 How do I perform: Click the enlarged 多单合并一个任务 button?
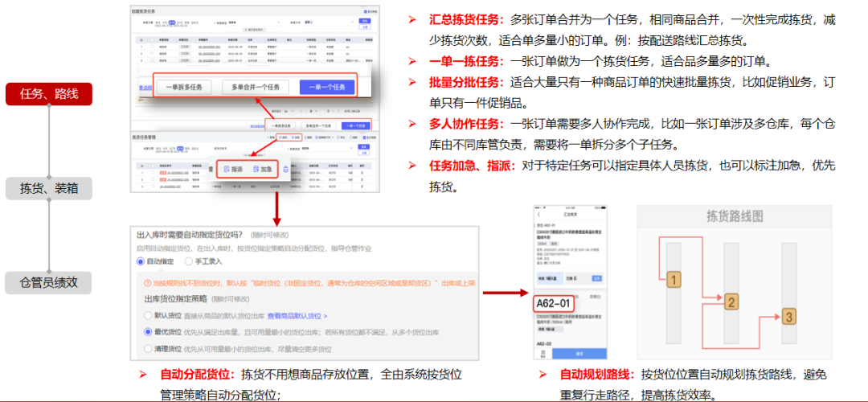[256, 87]
